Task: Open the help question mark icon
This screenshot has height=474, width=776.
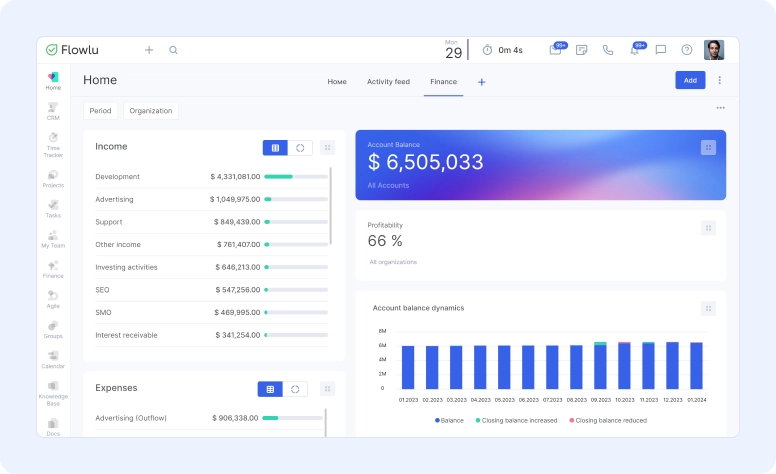Action: coord(686,50)
